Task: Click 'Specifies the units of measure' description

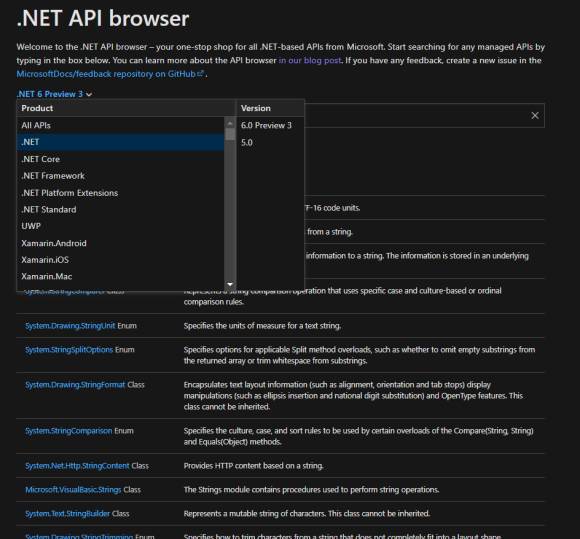Action: (262, 326)
